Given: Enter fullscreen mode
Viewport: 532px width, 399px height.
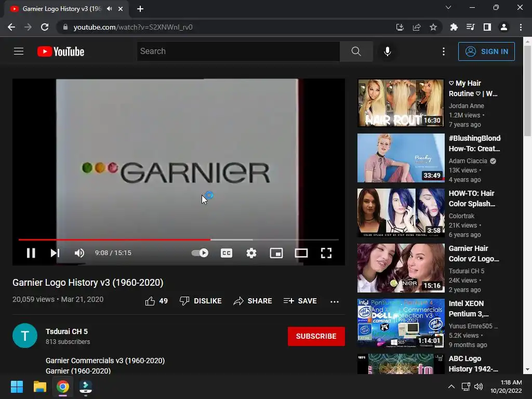Looking at the screenshot, I should [x=326, y=253].
